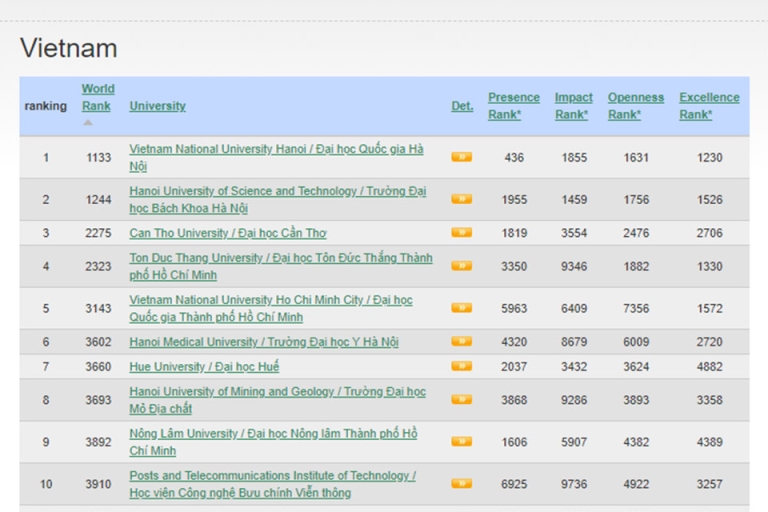The width and height of the screenshot is (768, 512).
Task: Sort by Presence Rank column
Action: [514, 106]
